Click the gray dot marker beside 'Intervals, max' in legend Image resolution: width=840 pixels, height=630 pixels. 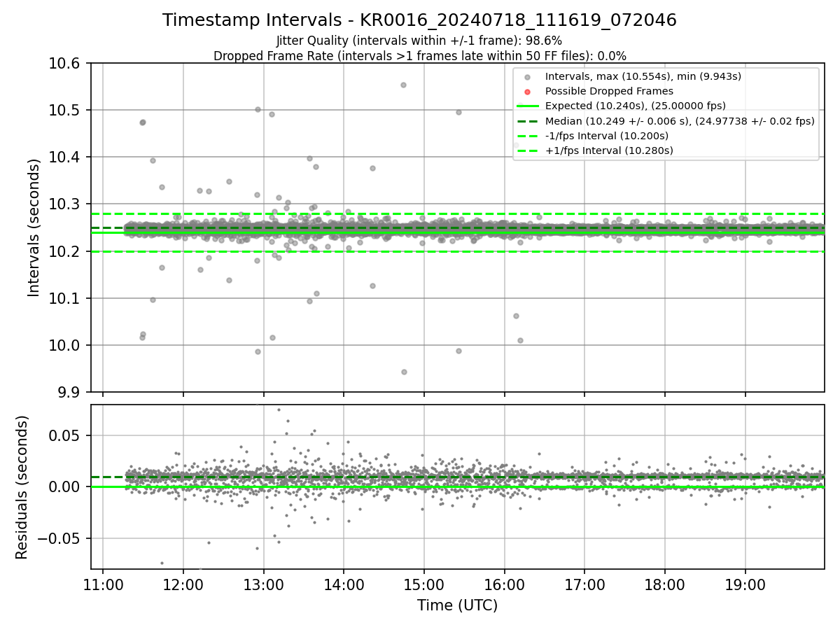[528, 77]
